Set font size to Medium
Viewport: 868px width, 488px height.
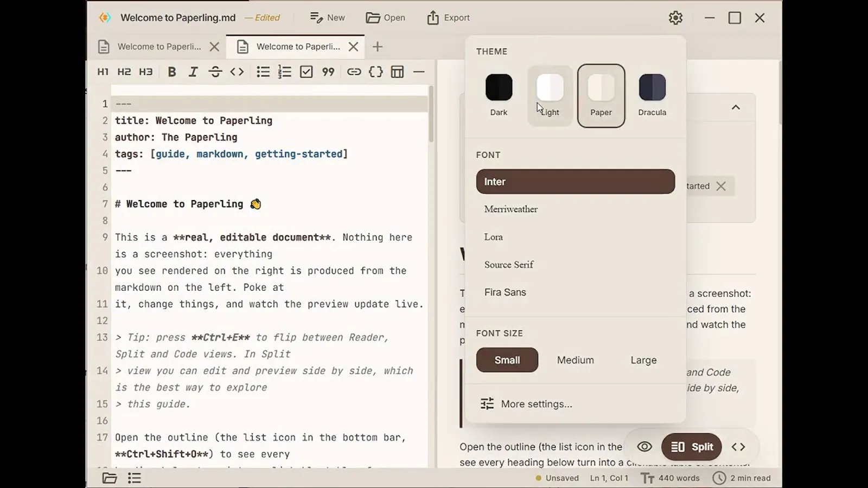click(576, 360)
